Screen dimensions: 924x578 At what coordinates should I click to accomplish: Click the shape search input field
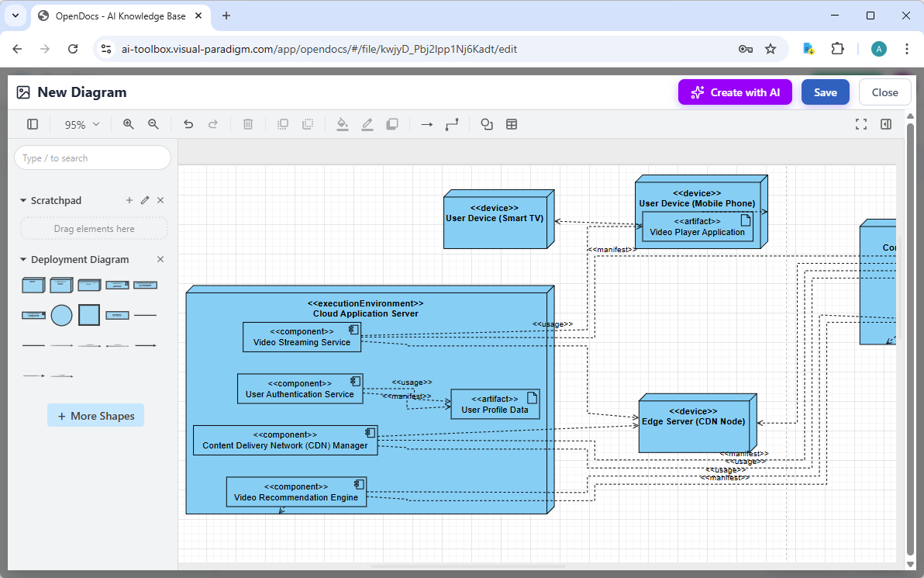click(92, 157)
